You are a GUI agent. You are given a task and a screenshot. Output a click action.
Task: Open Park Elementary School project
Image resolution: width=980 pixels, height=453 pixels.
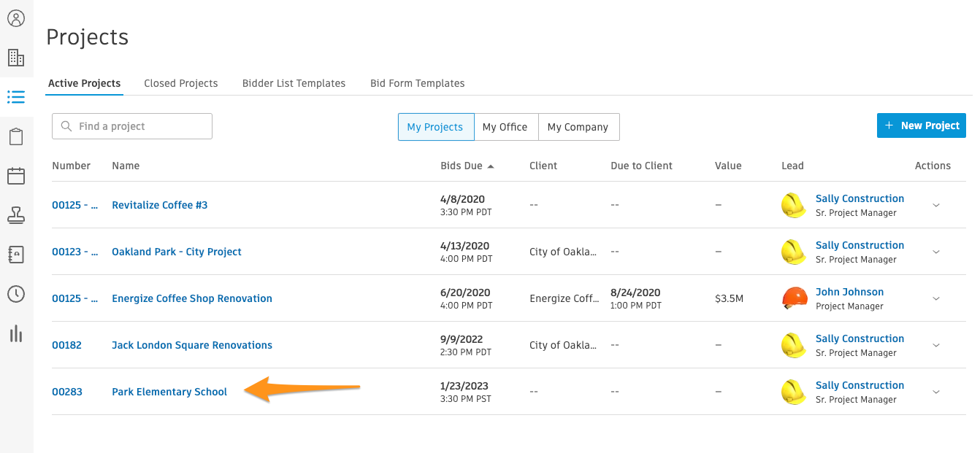[169, 392]
